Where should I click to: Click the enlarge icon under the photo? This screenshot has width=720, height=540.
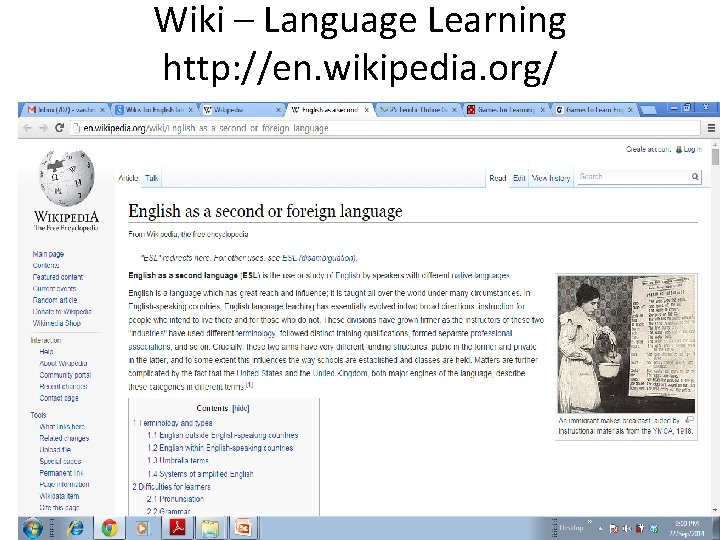(689, 420)
